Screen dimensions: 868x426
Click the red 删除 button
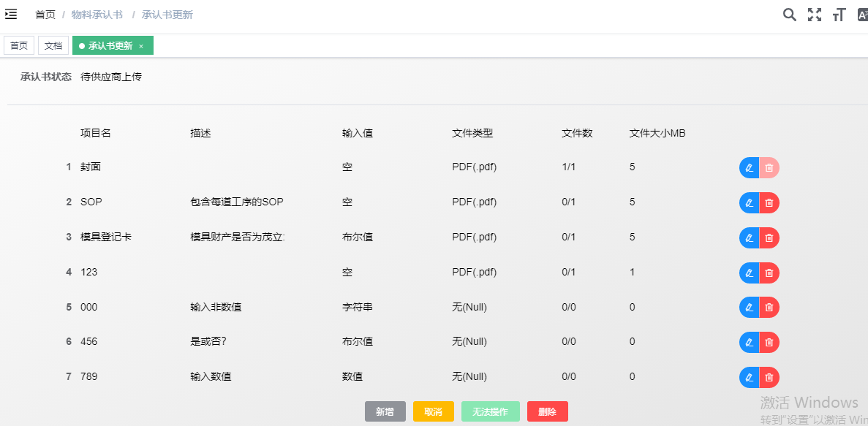click(547, 411)
